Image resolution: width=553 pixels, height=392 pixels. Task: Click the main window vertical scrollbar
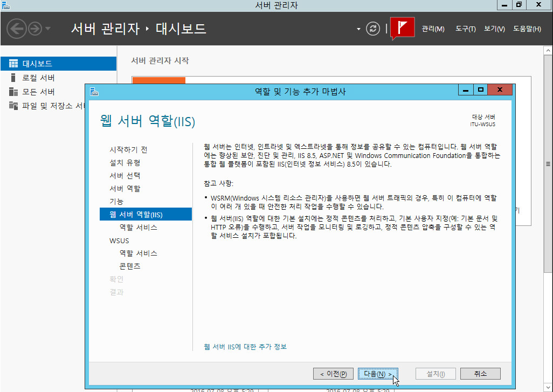coord(548,162)
